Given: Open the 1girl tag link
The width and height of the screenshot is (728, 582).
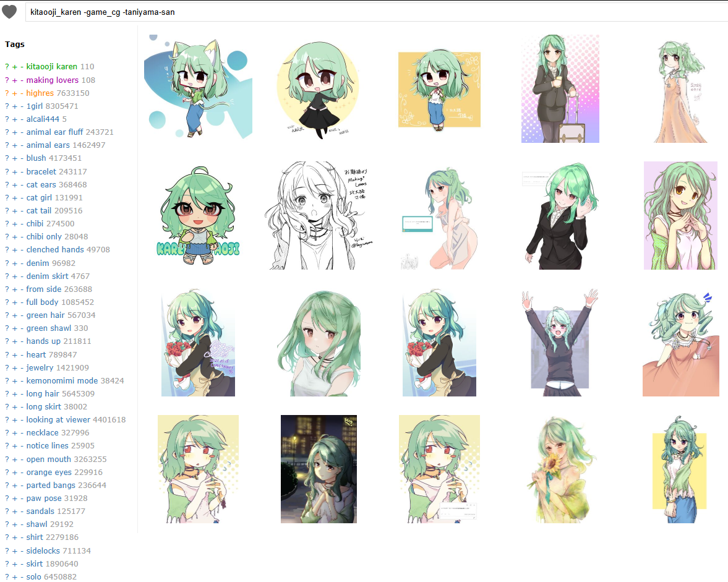Looking at the screenshot, I should (35, 106).
